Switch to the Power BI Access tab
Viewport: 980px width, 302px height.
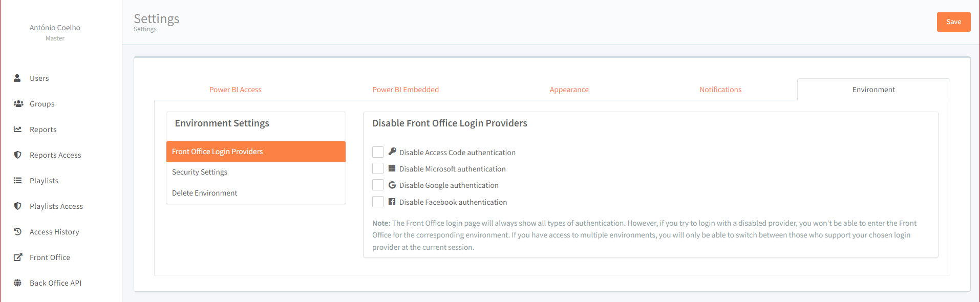click(x=235, y=90)
